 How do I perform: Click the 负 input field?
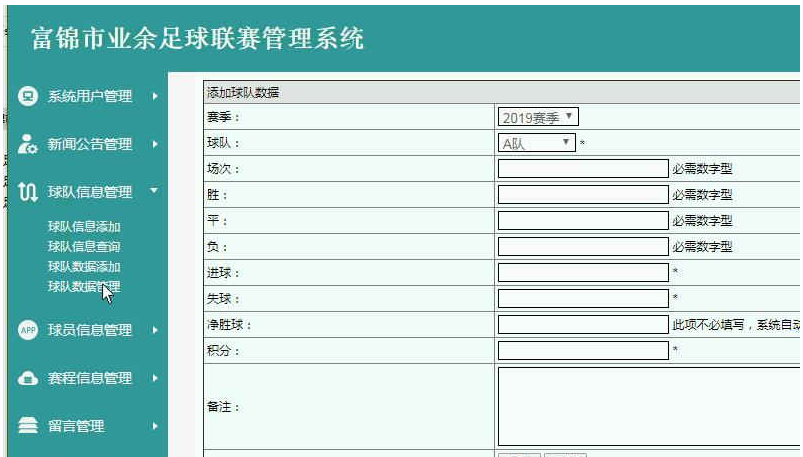tap(583, 246)
